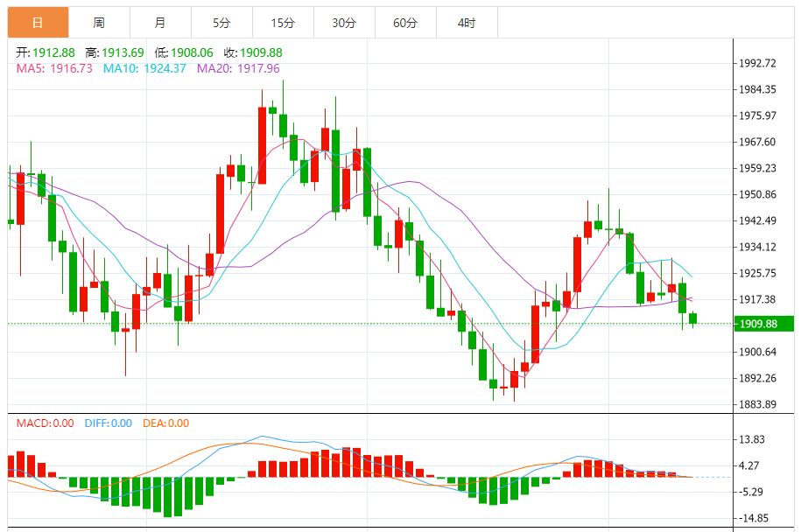This screenshot has height=532, width=801.
Task: Click the 1900.64 price axis label
Action: tap(757, 352)
